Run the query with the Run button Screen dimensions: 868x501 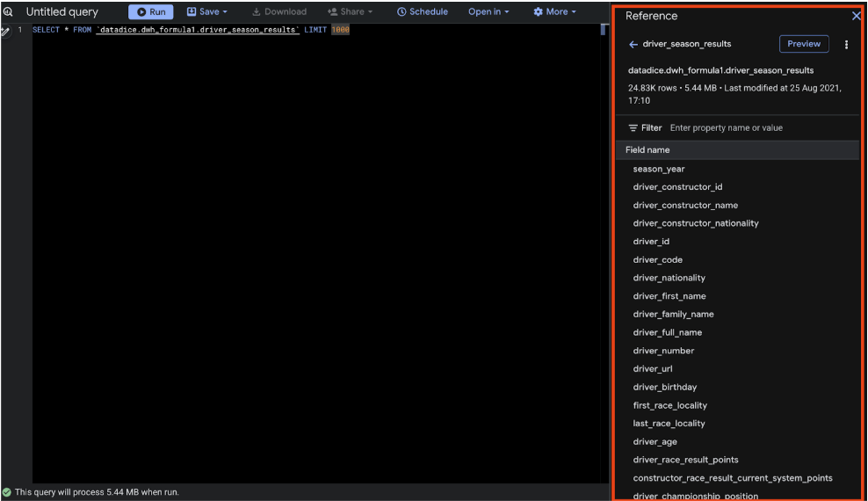[x=151, y=12]
